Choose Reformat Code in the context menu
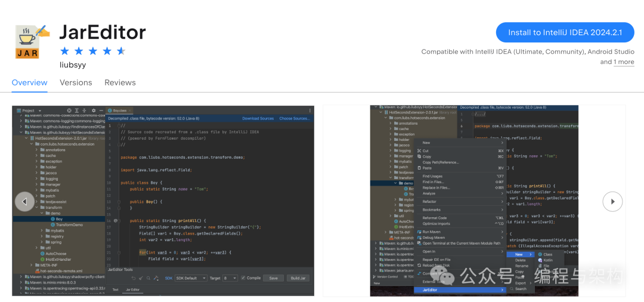 tap(435, 218)
